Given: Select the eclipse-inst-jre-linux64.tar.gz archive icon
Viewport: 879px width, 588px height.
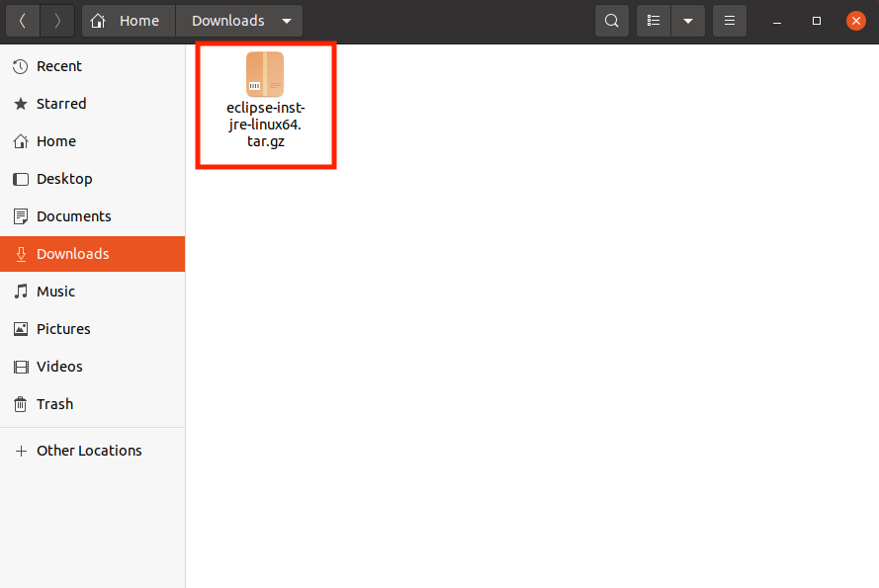Looking at the screenshot, I should click(x=265, y=74).
